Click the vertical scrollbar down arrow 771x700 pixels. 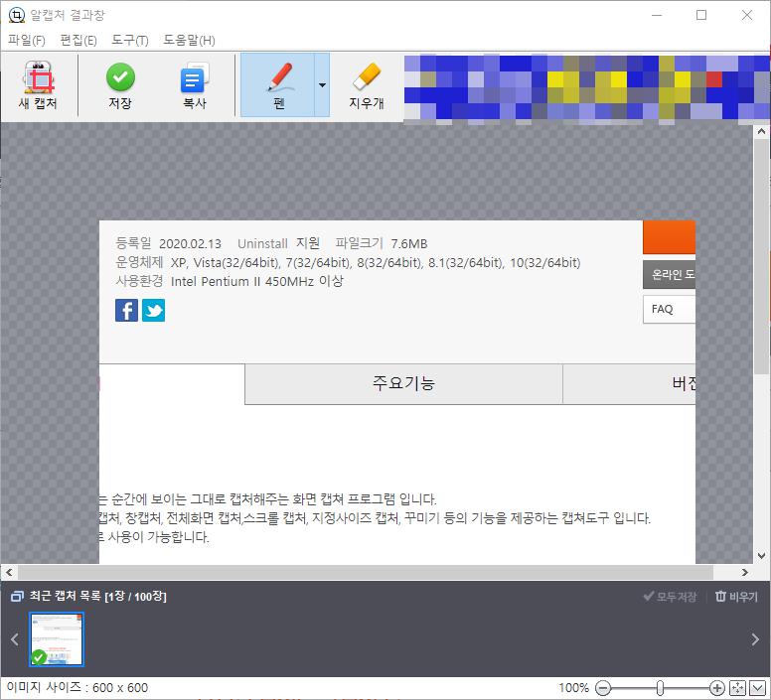761,556
